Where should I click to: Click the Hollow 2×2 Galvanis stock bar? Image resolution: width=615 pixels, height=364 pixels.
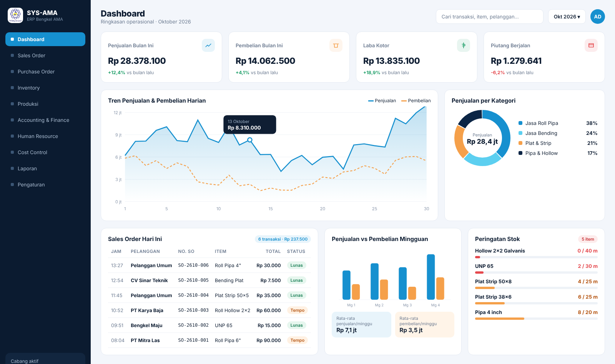point(536,257)
